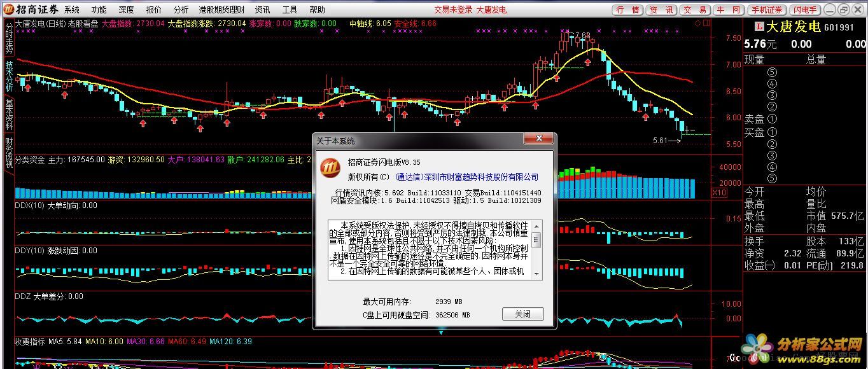Open the 系统 menu

pyautogui.click(x=72, y=10)
